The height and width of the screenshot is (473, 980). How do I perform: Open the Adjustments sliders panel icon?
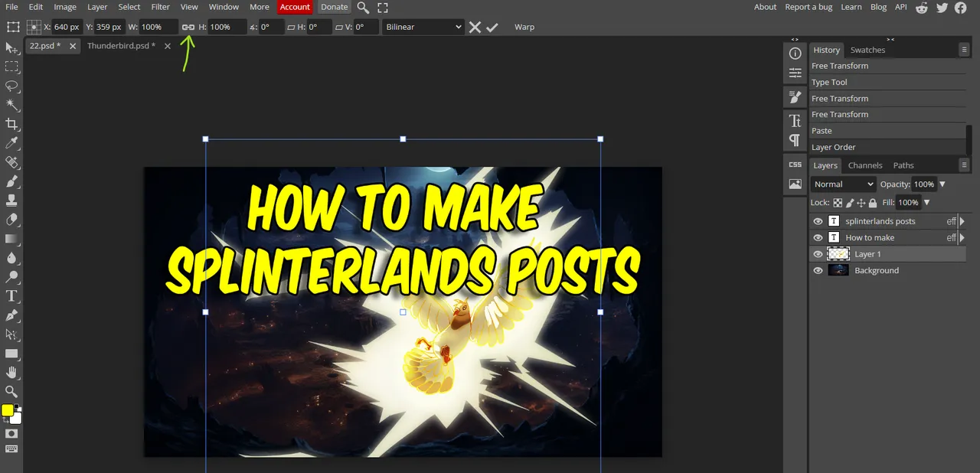click(x=795, y=73)
